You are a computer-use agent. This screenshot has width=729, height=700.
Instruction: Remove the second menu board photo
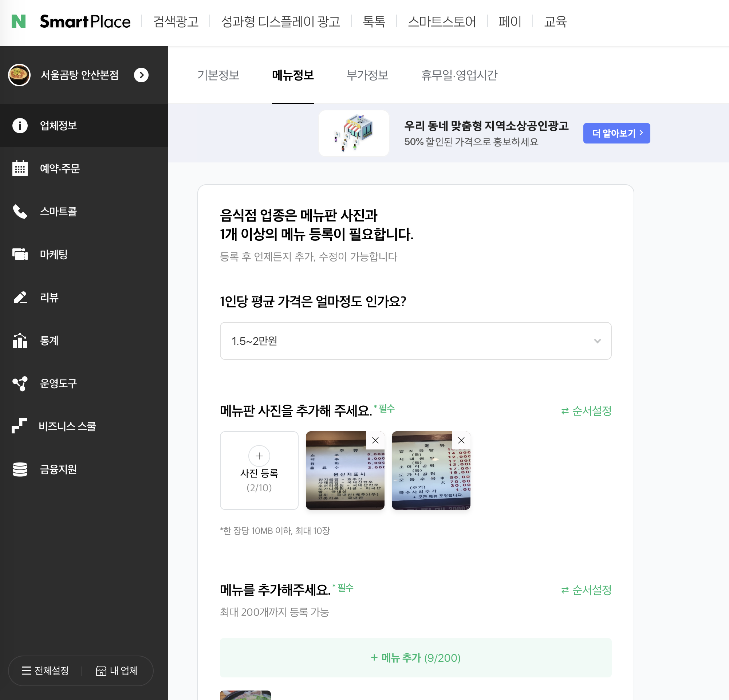click(x=461, y=440)
